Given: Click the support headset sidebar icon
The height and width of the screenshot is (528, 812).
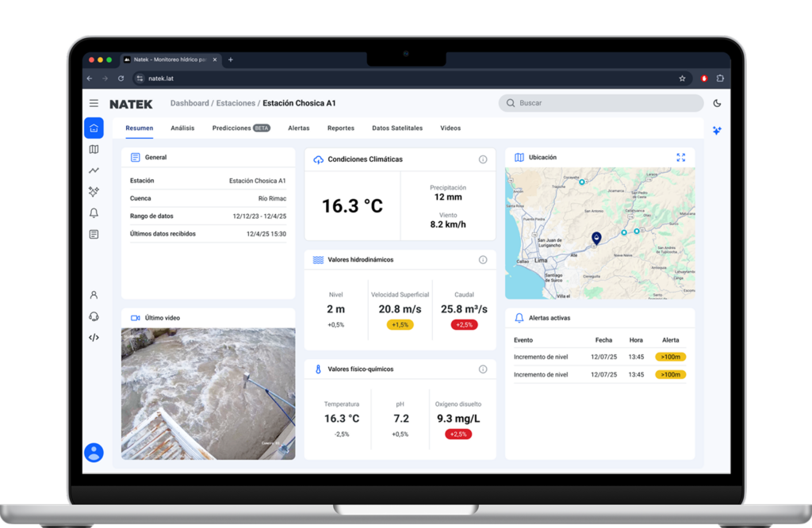Looking at the screenshot, I should pyautogui.click(x=94, y=316).
